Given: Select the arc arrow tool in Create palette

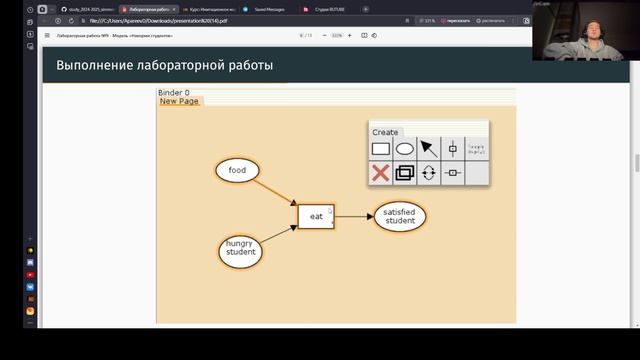Looking at the screenshot, I should click(429, 149).
